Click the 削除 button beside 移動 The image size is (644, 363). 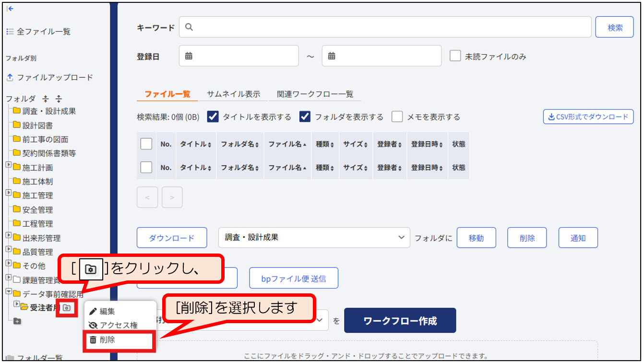[x=527, y=238]
